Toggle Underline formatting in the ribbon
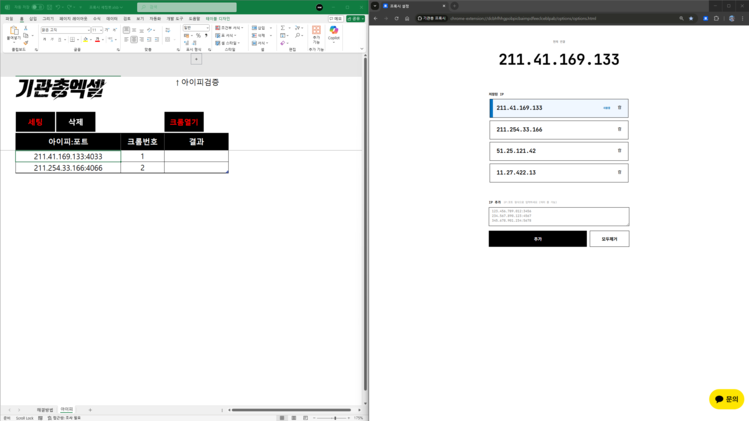Image resolution: width=749 pixels, height=421 pixels. [59, 39]
